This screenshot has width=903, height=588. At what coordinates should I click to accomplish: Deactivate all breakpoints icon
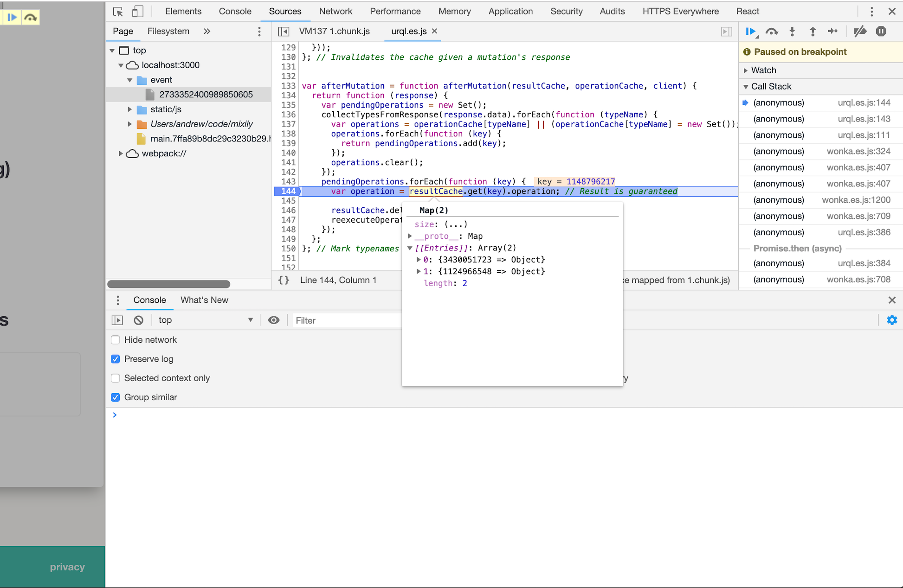[x=860, y=32]
